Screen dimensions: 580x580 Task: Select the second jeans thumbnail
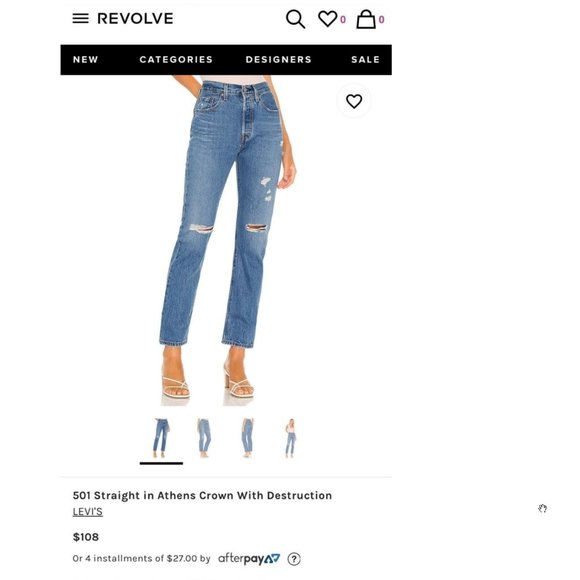pyautogui.click(x=204, y=438)
